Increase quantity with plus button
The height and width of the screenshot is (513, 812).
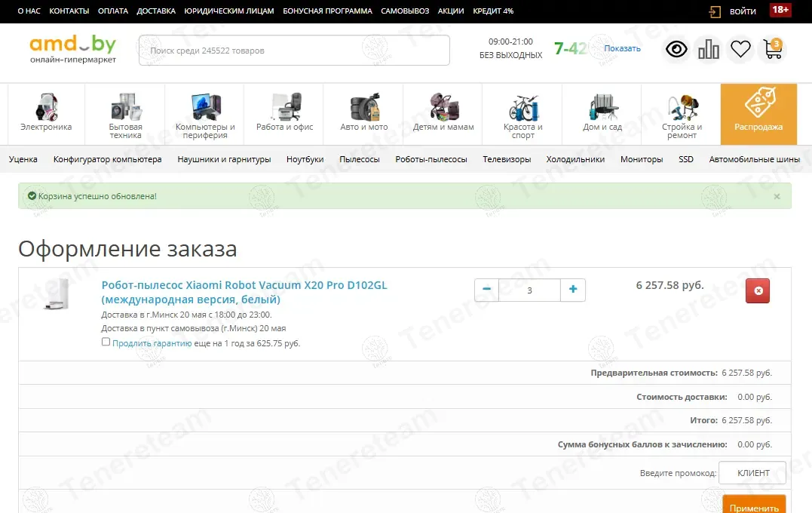click(573, 290)
